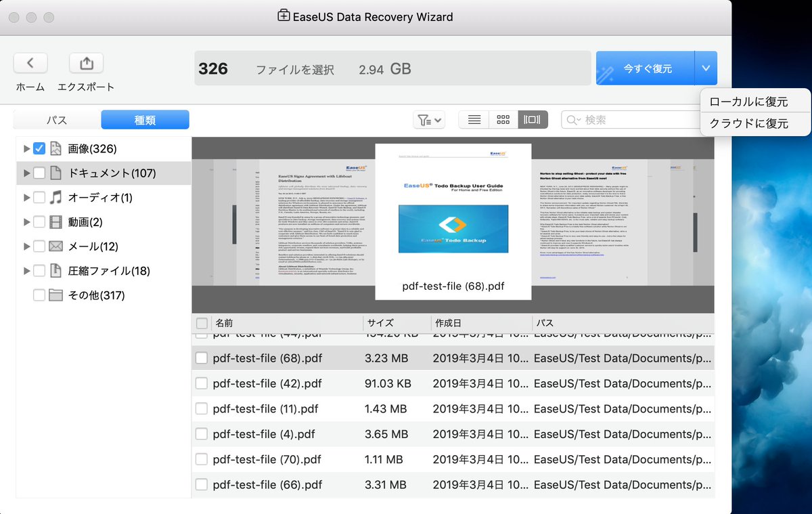The height and width of the screenshot is (514, 812).
Task: Select the メール(12) tree label
Action: click(x=93, y=246)
